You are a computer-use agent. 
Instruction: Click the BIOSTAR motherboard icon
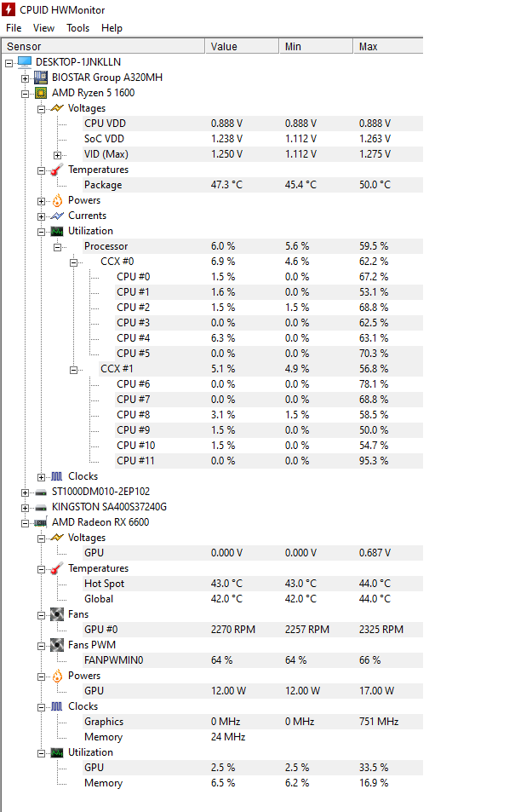coord(40,78)
